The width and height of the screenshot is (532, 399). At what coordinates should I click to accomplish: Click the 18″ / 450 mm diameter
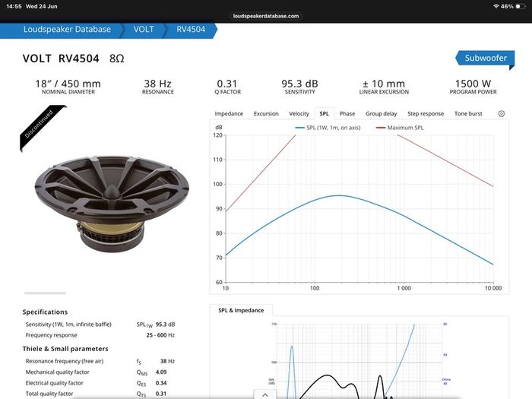coord(68,84)
